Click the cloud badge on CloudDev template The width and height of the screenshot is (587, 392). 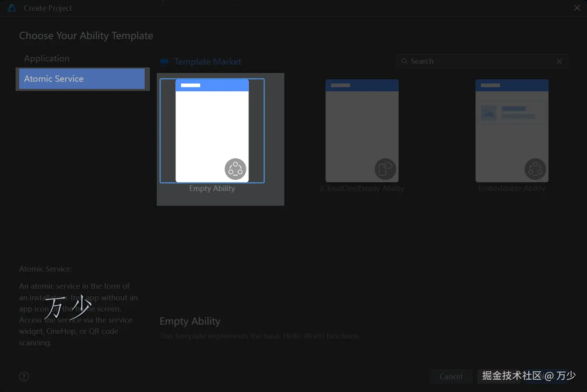pyautogui.click(x=385, y=169)
